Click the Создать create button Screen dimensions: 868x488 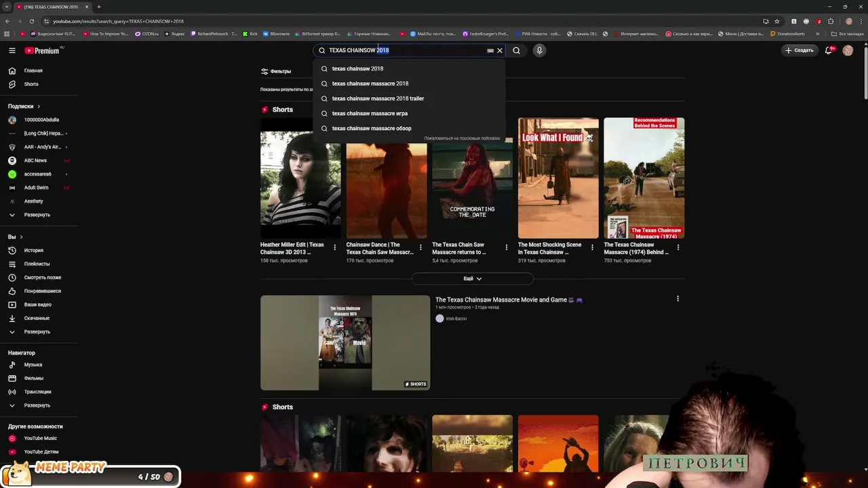click(799, 50)
